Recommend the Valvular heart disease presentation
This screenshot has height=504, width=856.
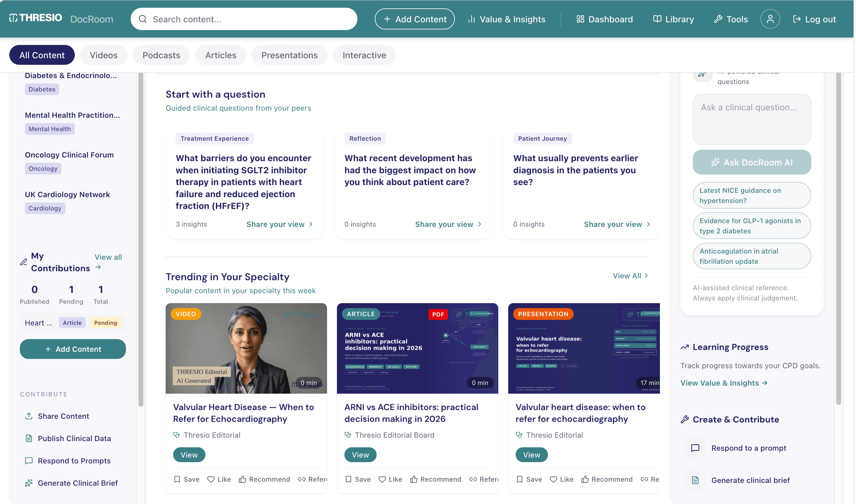(x=607, y=479)
